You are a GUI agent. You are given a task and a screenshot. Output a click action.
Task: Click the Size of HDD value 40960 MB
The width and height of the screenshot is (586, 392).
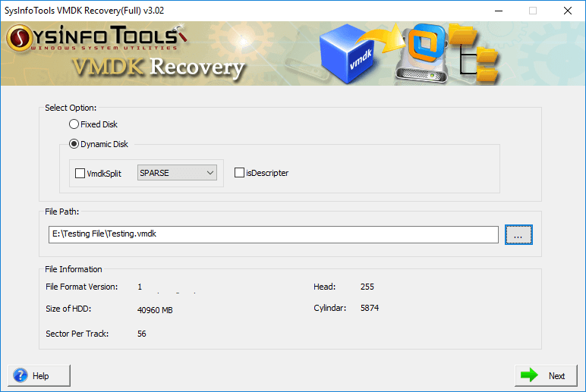[x=156, y=309]
